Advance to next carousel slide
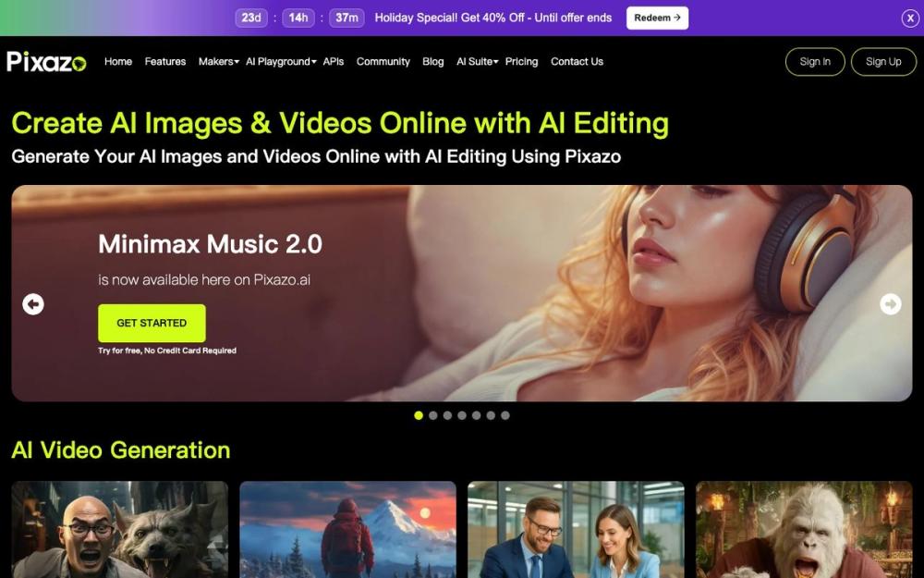 tap(891, 304)
